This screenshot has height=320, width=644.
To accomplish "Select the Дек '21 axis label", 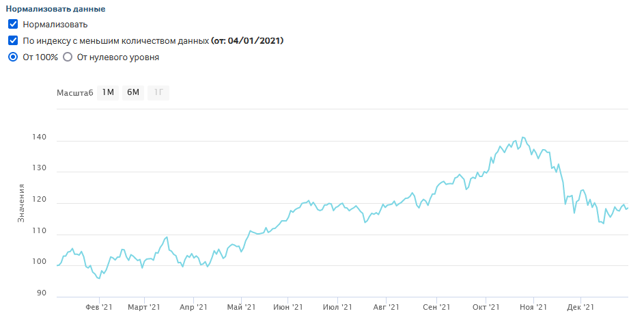I will tap(579, 308).
